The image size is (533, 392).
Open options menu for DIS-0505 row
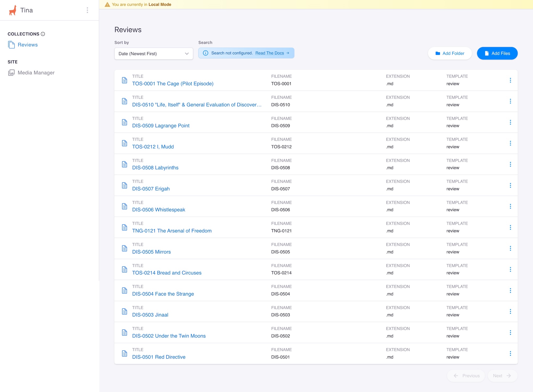click(x=510, y=248)
